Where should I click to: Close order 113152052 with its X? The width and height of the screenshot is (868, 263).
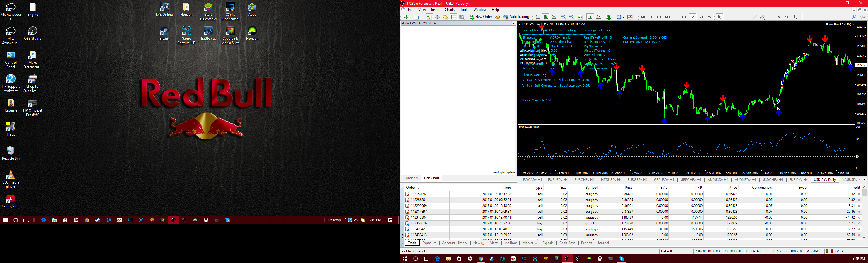pyautogui.click(x=859, y=194)
